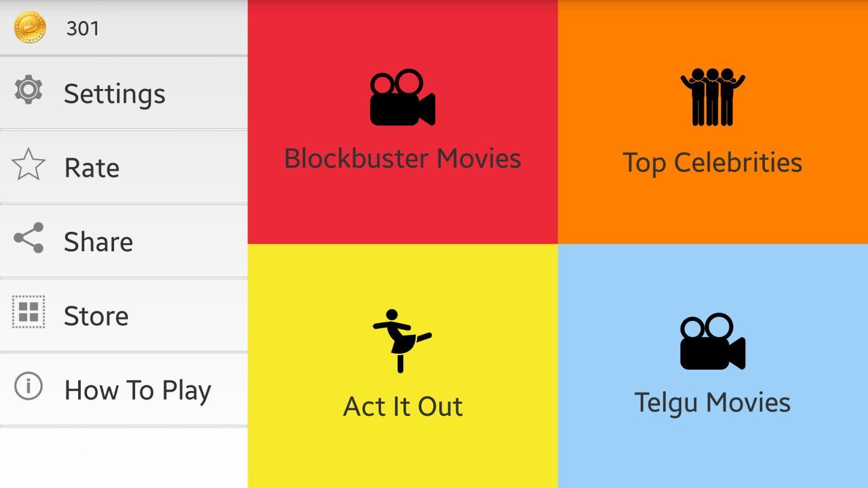Open the Settings gear icon
The width and height of the screenshot is (868, 488).
tap(28, 90)
